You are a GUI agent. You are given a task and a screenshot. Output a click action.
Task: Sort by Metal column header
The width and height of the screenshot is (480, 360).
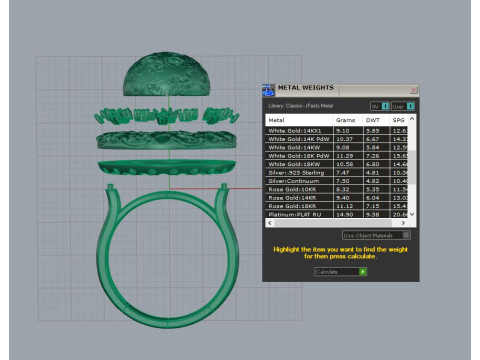[299, 120]
